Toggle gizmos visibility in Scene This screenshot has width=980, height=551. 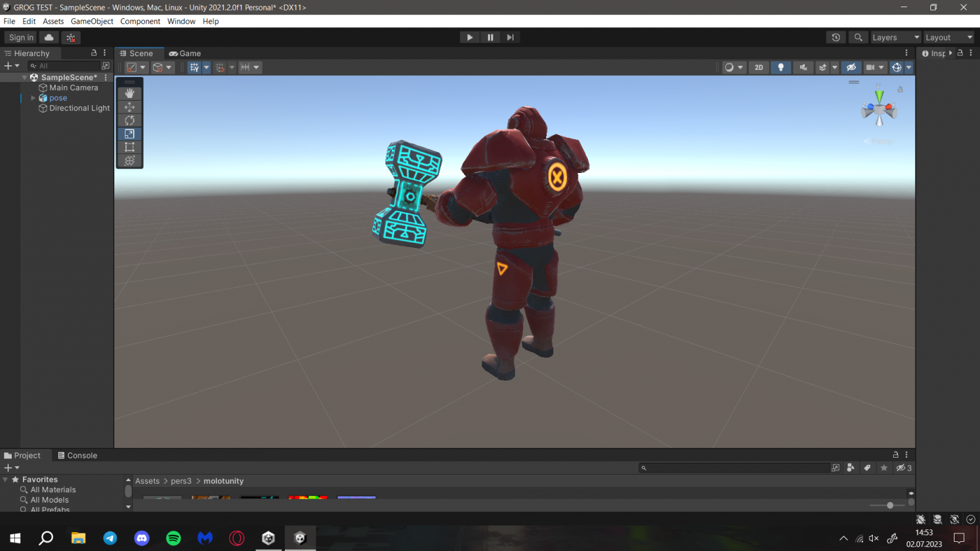(896, 67)
